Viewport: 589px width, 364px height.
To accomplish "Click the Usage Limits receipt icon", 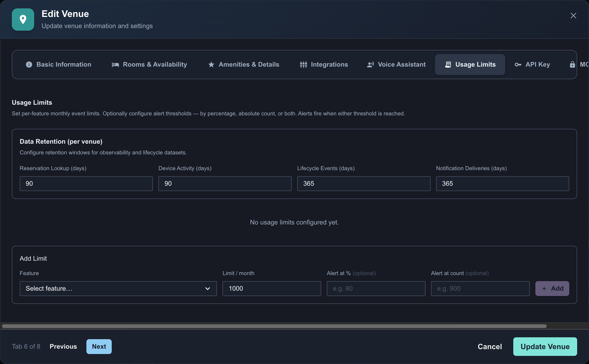I will pyautogui.click(x=448, y=65).
